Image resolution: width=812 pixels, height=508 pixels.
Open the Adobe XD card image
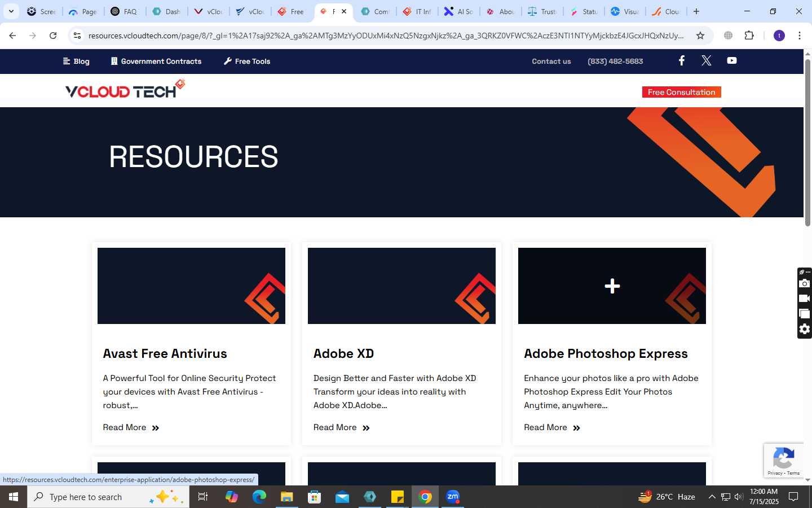pos(401,286)
